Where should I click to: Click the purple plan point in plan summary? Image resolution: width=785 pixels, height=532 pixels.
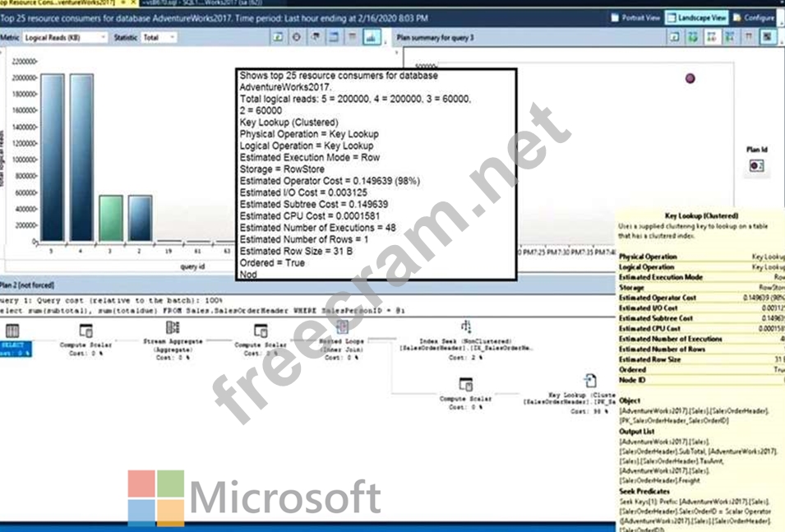[x=690, y=78]
